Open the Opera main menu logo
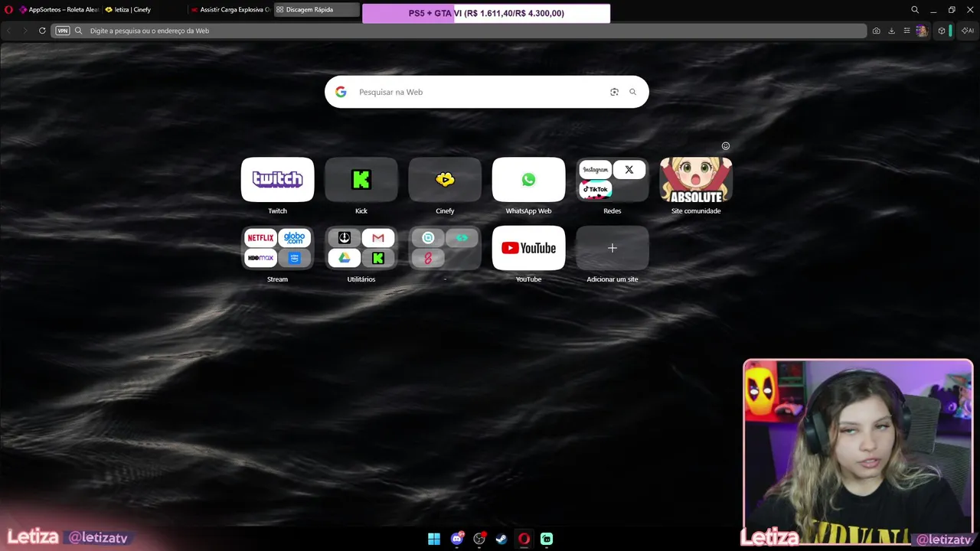This screenshot has width=980, height=551. pos(8,10)
